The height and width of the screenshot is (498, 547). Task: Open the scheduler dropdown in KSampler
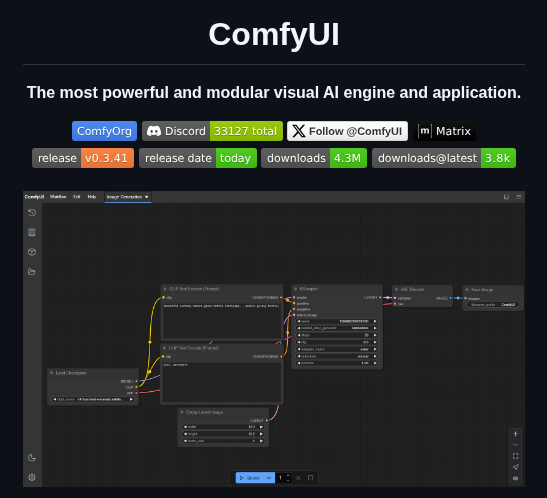337,356
